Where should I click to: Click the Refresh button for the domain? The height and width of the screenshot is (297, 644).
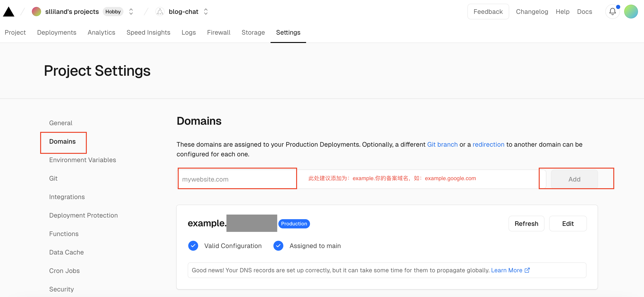(526, 223)
